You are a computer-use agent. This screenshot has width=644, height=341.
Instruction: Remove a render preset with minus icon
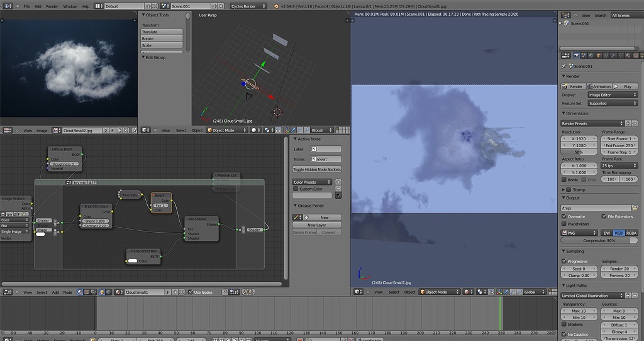pos(635,123)
